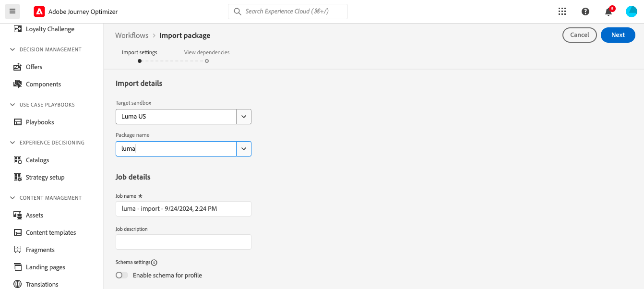Viewport: 644px width, 289px height.
Task: Collapse the Content Management section
Action: (13, 198)
